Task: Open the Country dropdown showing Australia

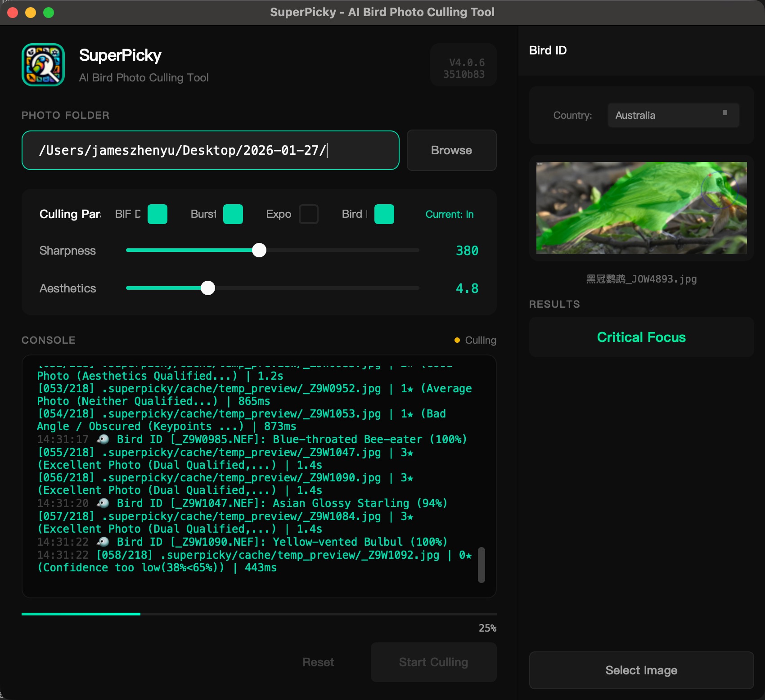Action: pyautogui.click(x=673, y=115)
